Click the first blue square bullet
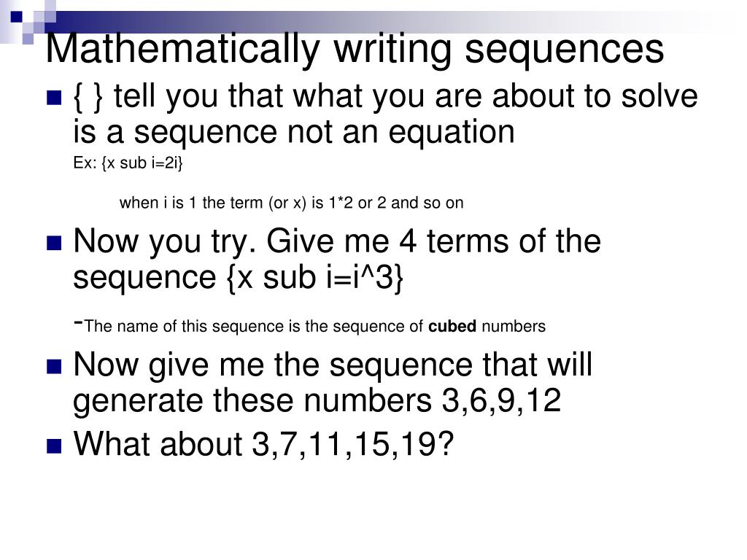This screenshot has width=747, height=560. [54, 98]
